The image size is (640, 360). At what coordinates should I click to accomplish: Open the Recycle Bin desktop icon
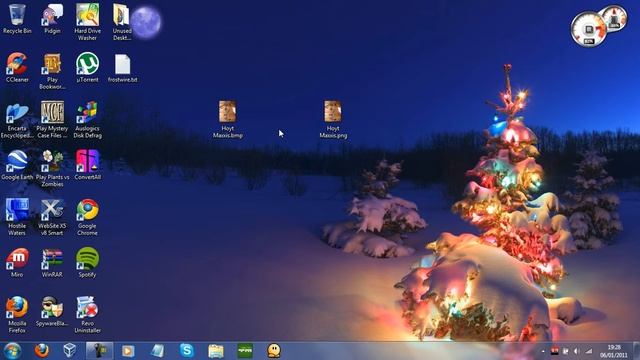pos(17,18)
